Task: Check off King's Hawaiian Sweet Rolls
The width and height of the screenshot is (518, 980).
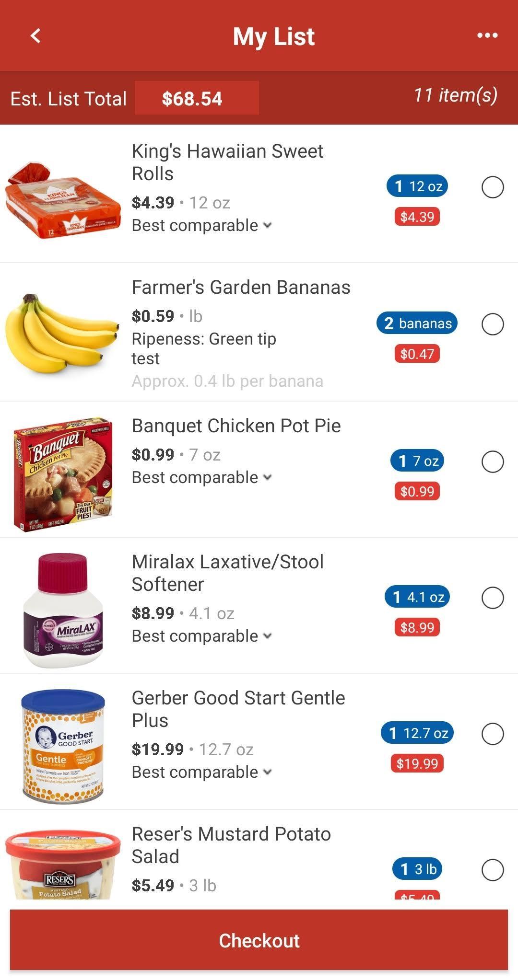Action: (493, 187)
